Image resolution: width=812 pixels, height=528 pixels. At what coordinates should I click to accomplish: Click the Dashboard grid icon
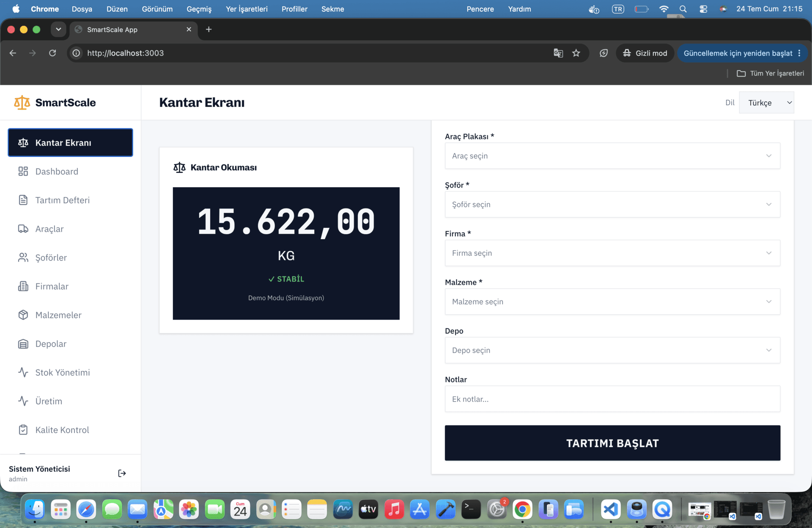pos(23,171)
